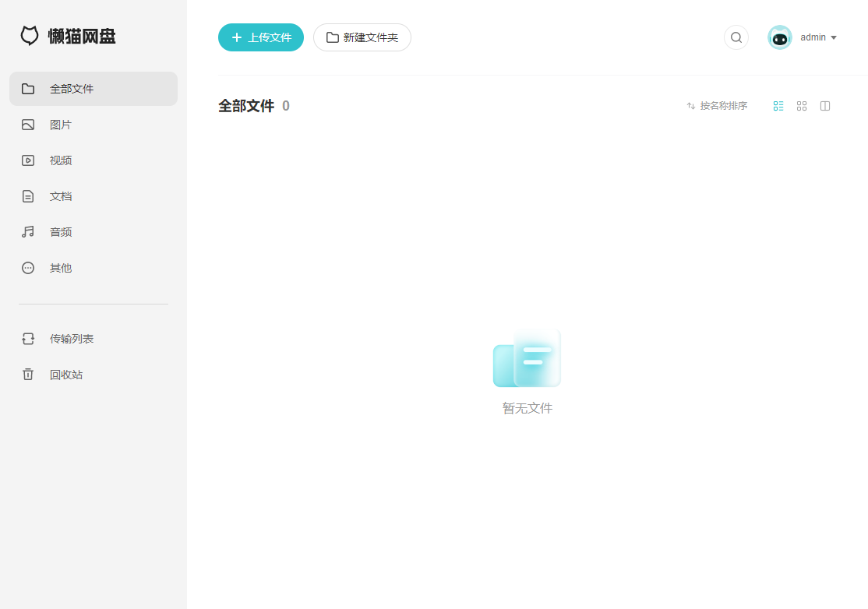868x609 pixels.
Task: Click the admin robot avatar icon
Action: click(x=779, y=37)
